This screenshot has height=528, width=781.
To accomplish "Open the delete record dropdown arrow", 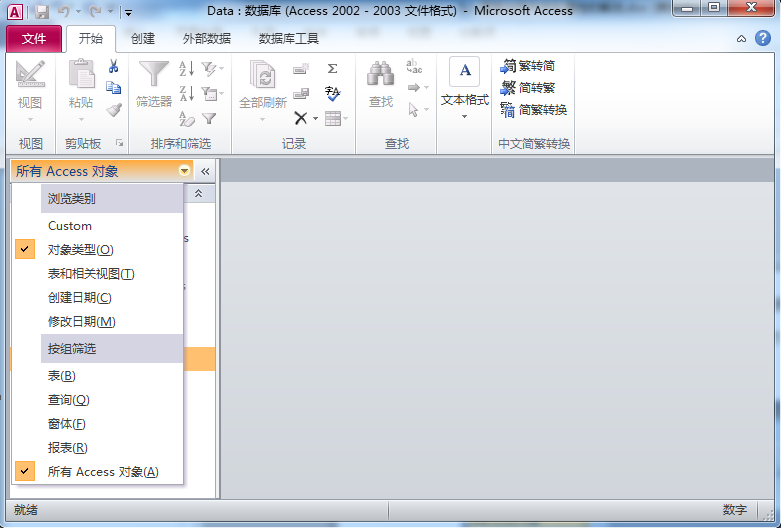I will pyautogui.click(x=315, y=119).
